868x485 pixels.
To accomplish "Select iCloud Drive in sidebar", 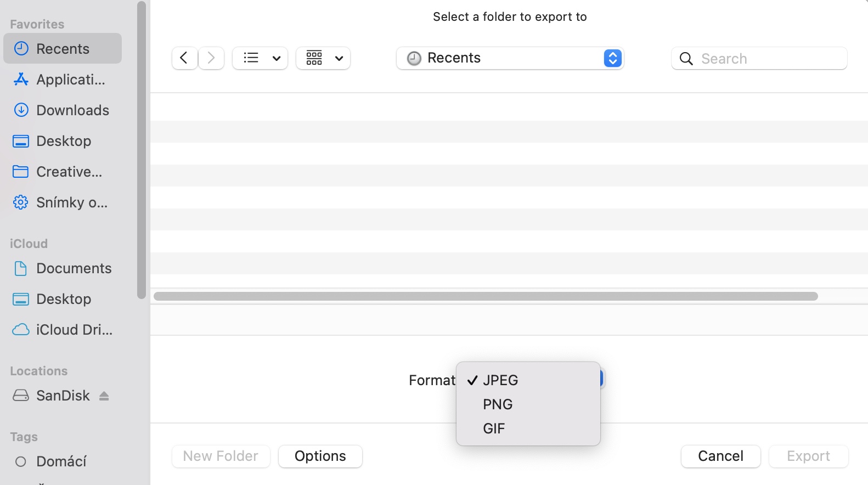I will (x=74, y=330).
